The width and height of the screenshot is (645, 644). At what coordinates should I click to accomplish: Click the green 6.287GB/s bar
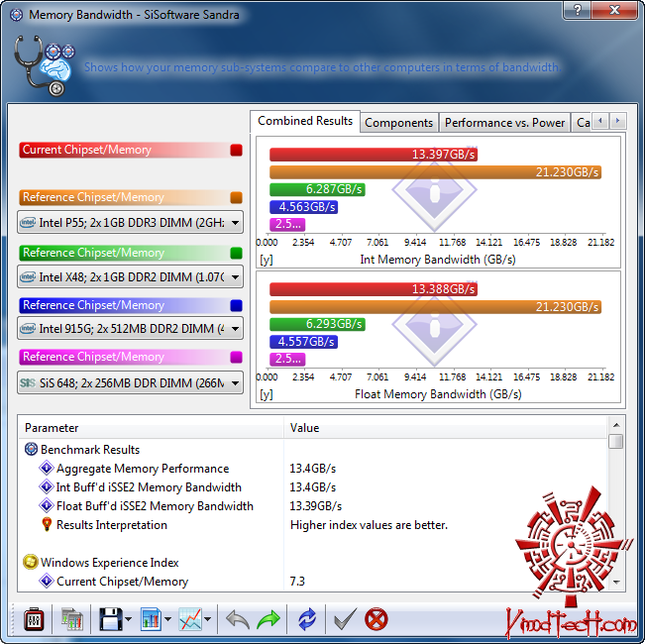317,189
